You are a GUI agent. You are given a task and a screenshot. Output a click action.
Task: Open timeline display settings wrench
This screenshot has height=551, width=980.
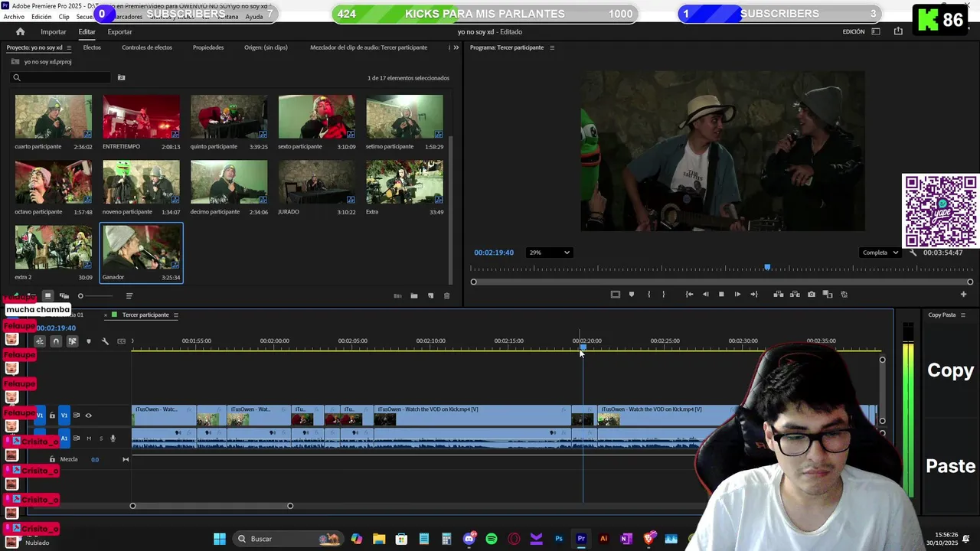click(x=105, y=341)
